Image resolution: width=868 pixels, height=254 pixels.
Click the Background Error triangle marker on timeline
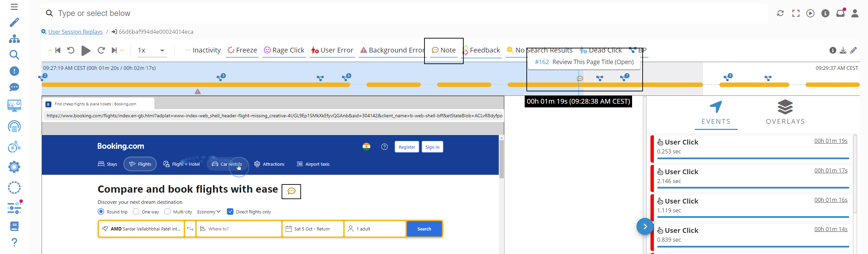point(198,91)
